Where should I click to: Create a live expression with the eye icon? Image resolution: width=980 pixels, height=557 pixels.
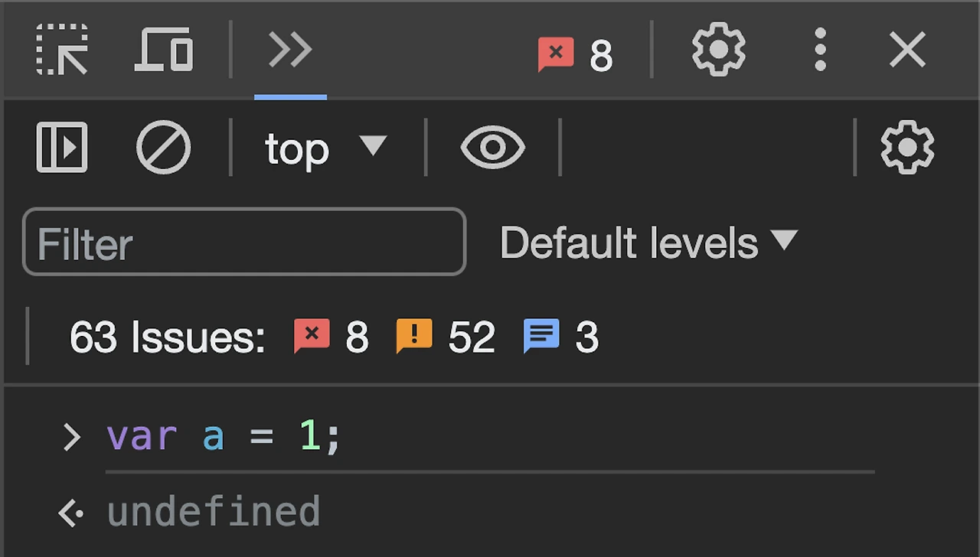(x=492, y=147)
